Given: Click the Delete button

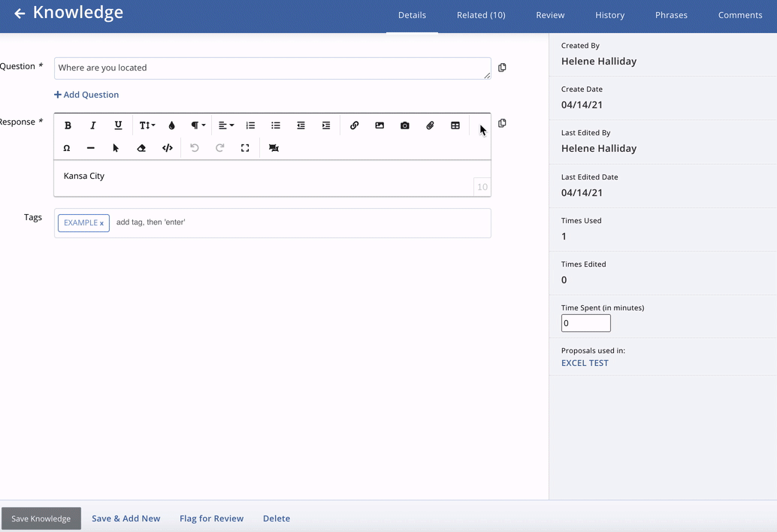Looking at the screenshot, I should [277, 518].
